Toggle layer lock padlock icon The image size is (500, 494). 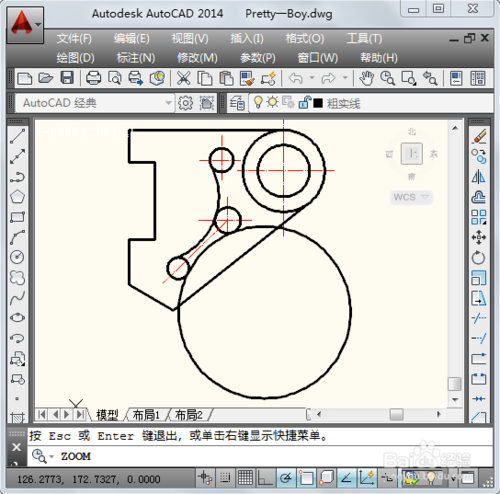click(x=304, y=102)
